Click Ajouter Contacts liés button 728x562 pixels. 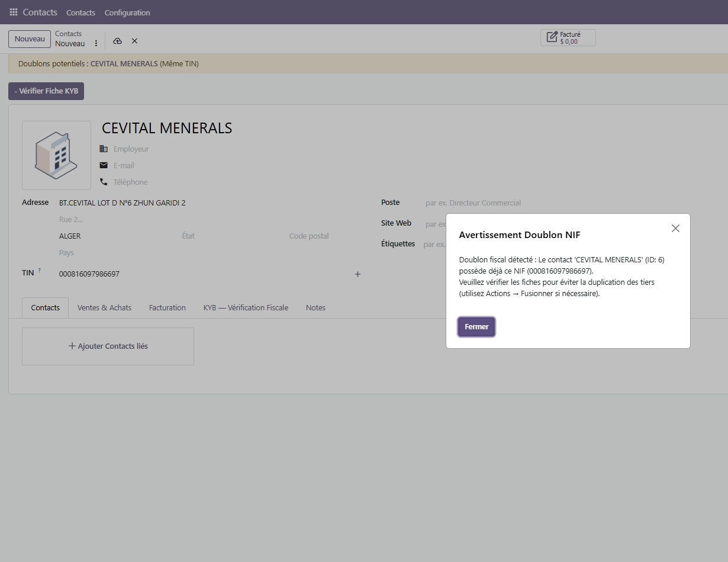[108, 346]
